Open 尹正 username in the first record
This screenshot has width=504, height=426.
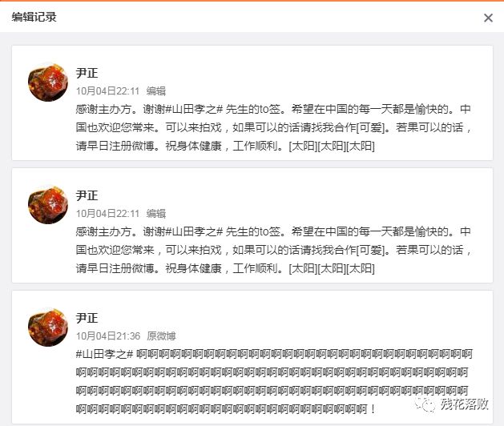pos(87,73)
